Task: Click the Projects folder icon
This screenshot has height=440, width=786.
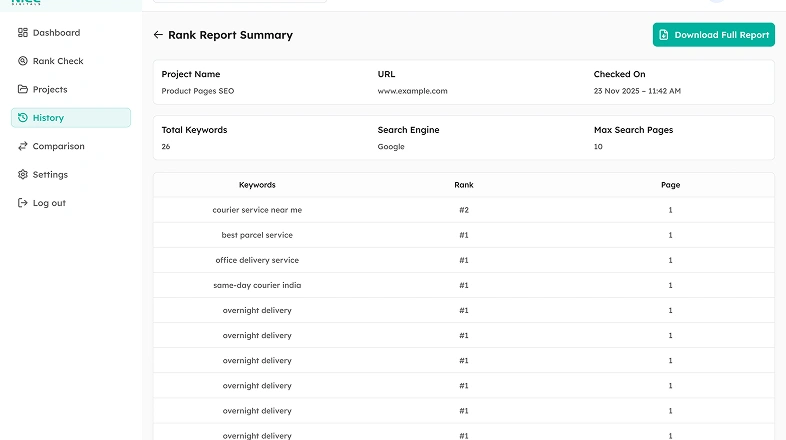Action: pyautogui.click(x=23, y=90)
